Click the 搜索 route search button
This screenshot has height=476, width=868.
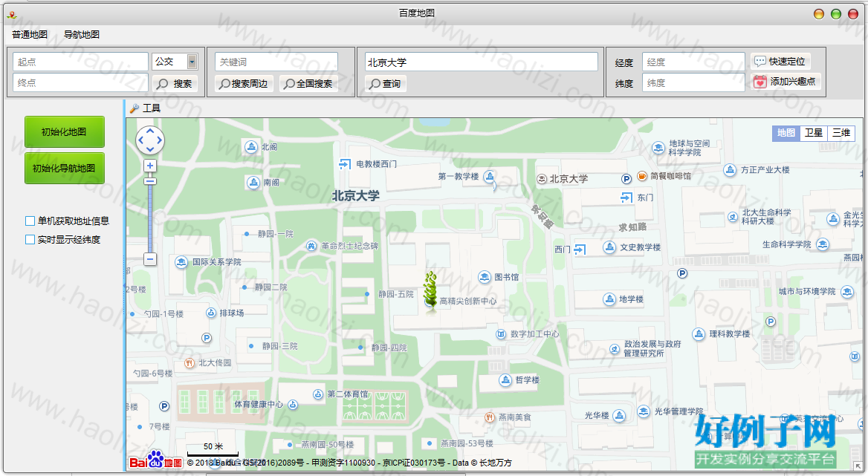tap(175, 83)
